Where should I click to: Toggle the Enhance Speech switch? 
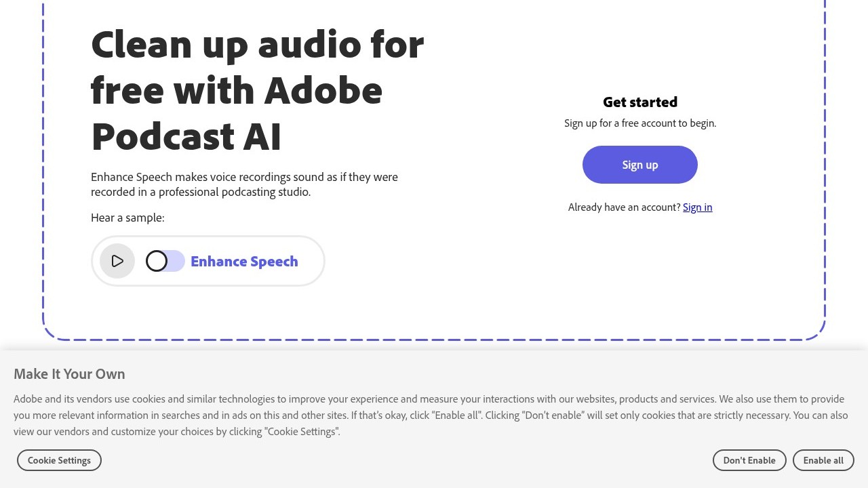(165, 261)
